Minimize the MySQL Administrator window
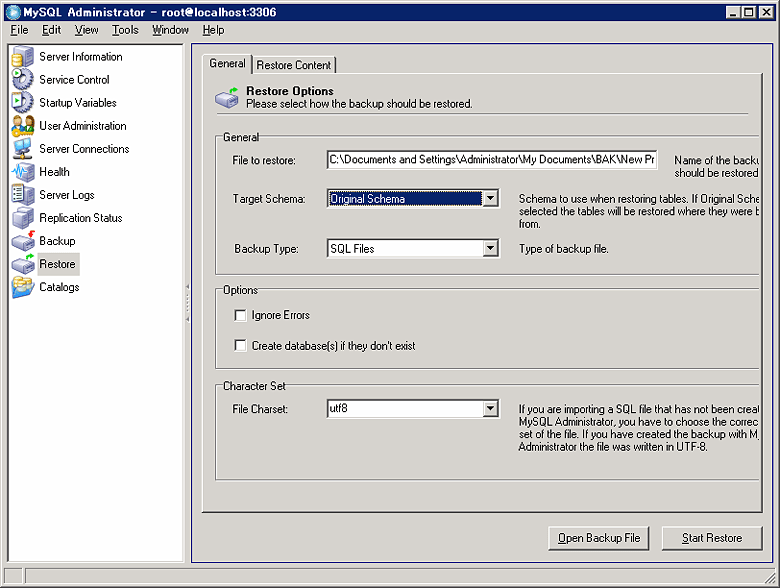Screen dimensions: 780x588 click(733, 12)
